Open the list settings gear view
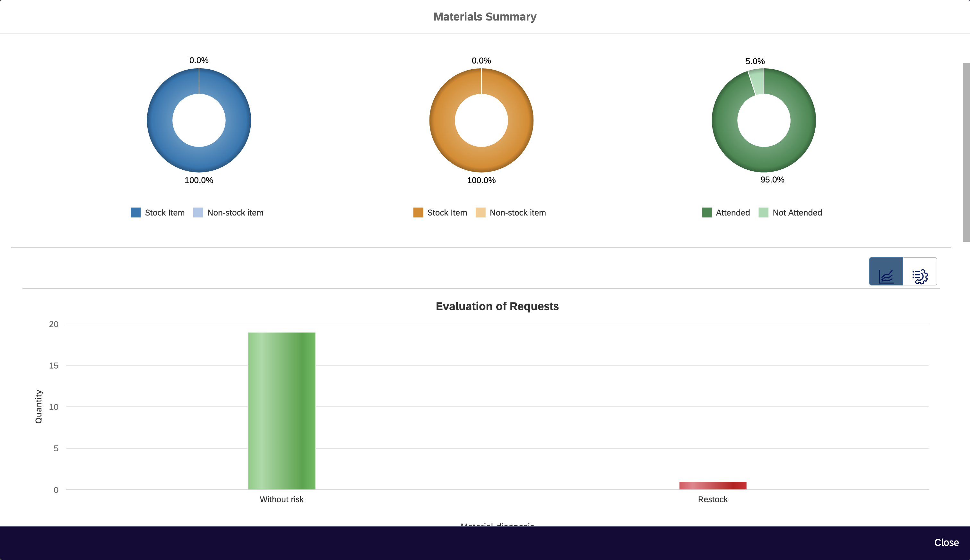Screen dimensions: 970x560 [x=920, y=272]
